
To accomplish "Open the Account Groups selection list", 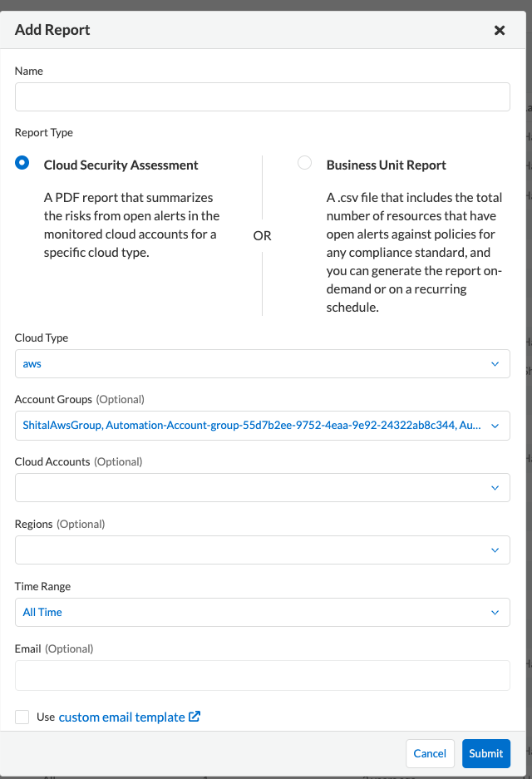I will tap(262, 426).
